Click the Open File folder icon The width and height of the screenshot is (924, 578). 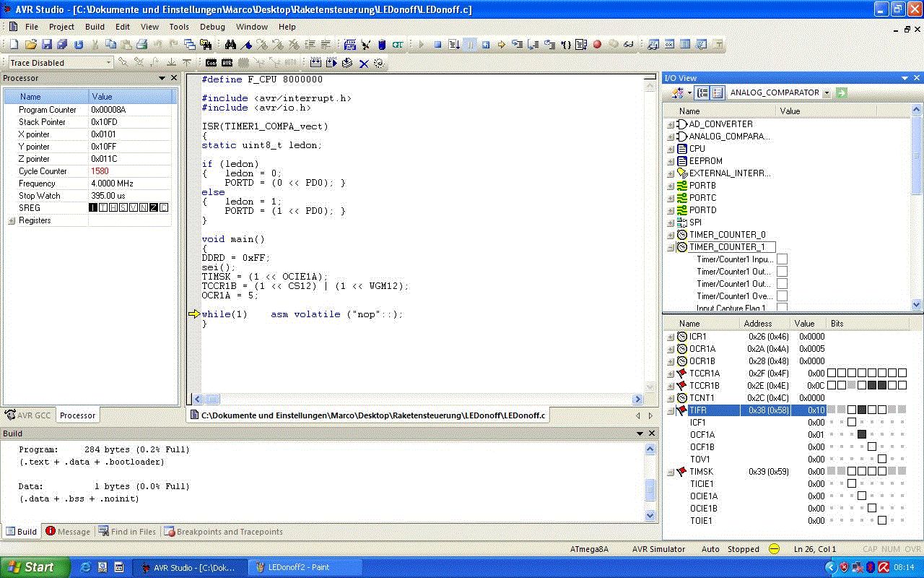[x=30, y=45]
